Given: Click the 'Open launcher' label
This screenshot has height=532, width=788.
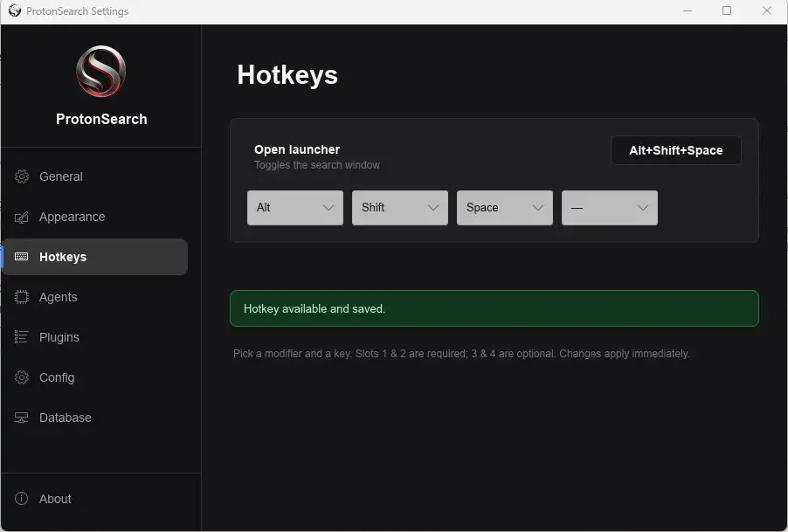Looking at the screenshot, I should pyautogui.click(x=297, y=149).
